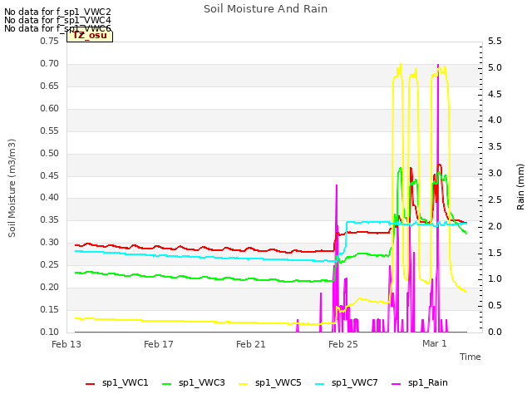Click the 5.0 mm magenta rain peak
Screen dimensions: 532x399
438,65
